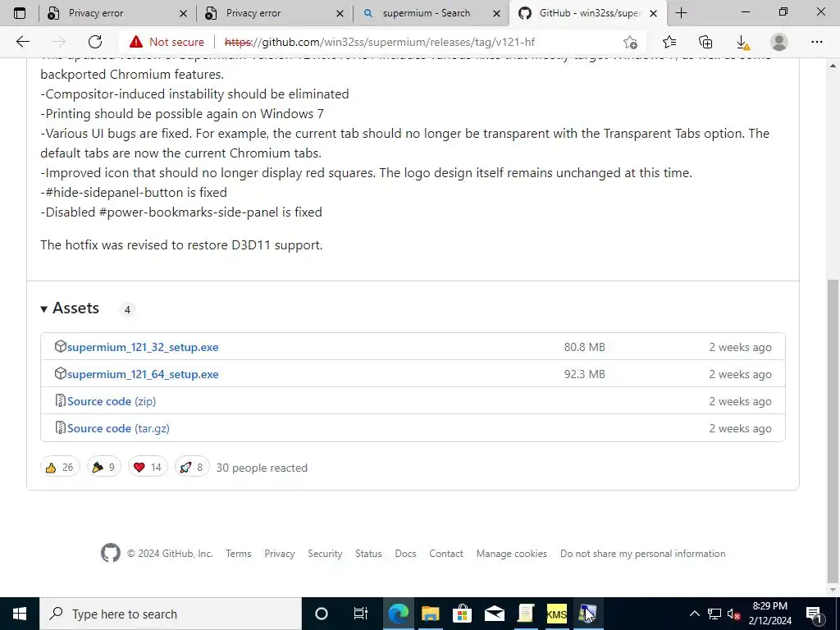
Task: Click the heart reaction with 14
Action: point(148,467)
